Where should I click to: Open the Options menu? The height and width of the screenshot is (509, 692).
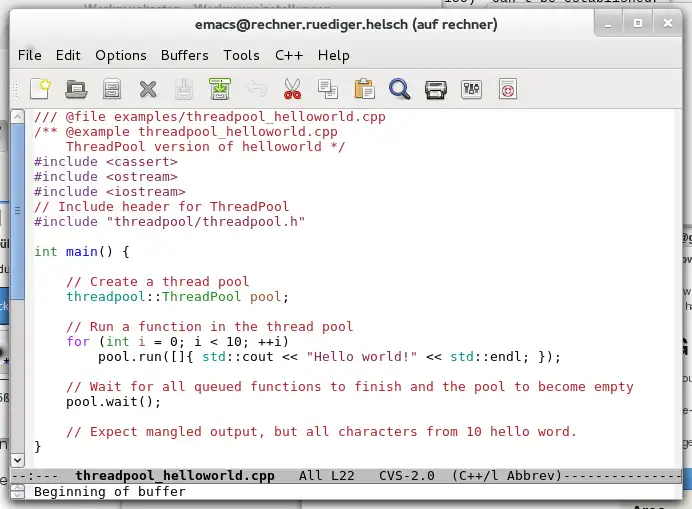[121, 56]
